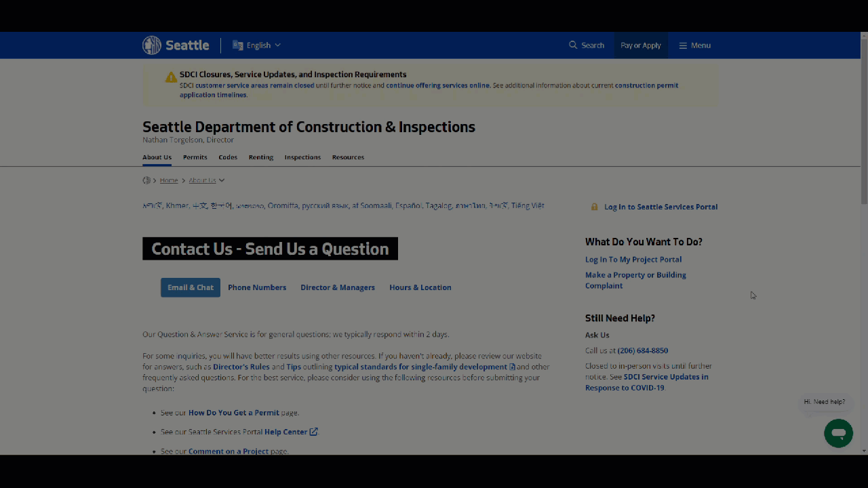
Task: Click the Pay or Apply button
Action: (641, 45)
